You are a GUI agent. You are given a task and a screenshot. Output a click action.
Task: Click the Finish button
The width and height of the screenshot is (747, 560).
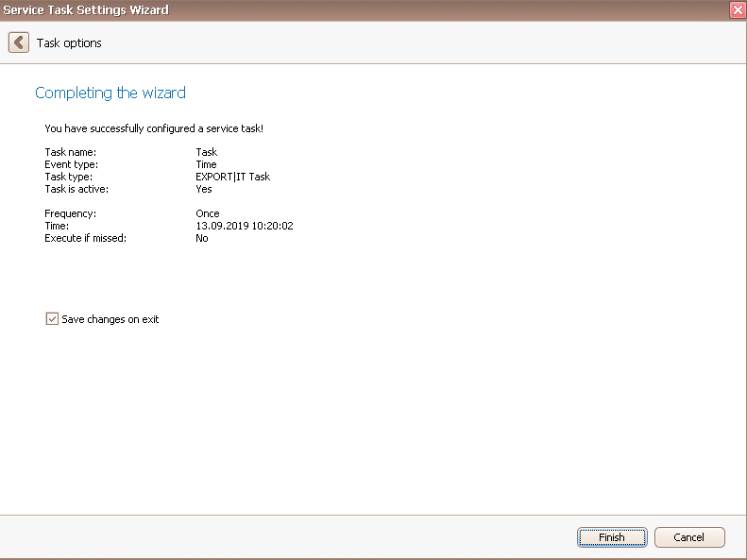pyautogui.click(x=612, y=537)
